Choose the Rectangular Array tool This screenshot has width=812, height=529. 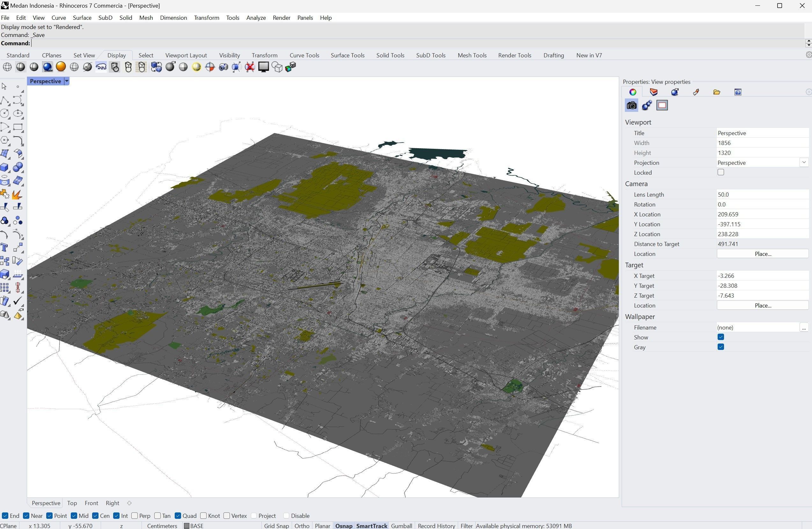pos(5,288)
